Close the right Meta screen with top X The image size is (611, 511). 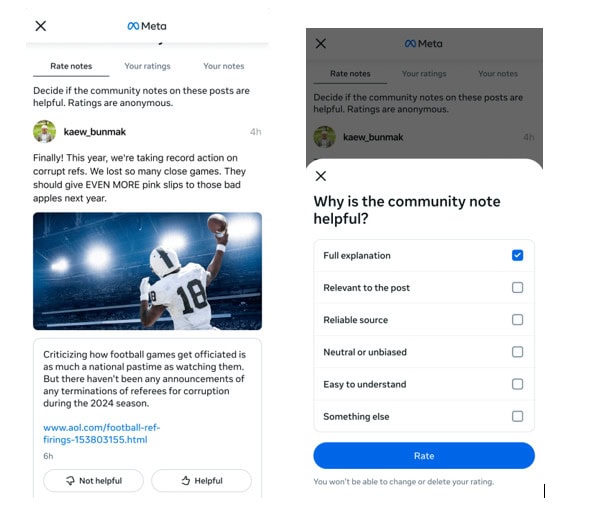pyautogui.click(x=321, y=44)
